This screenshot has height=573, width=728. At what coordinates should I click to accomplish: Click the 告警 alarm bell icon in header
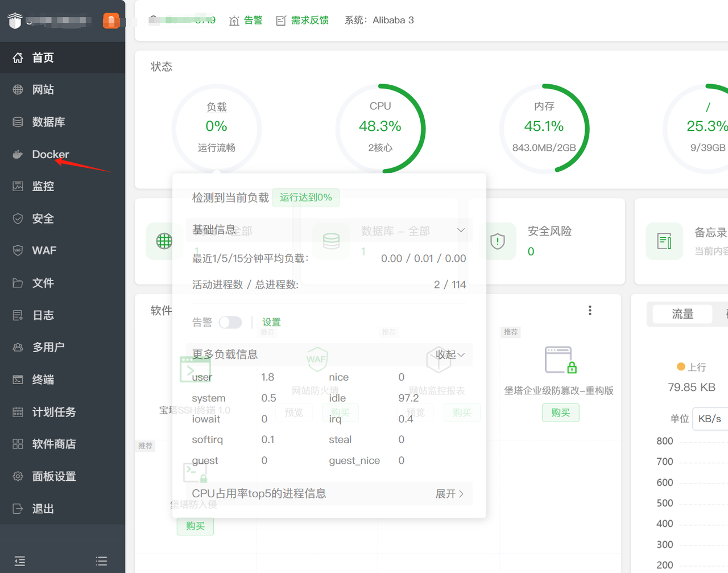pos(234,20)
